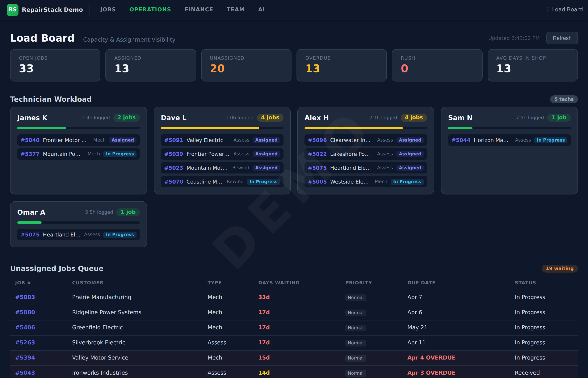The height and width of the screenshot is (378, 588).
Task: Go to the FINANCE section
Action: tap(199, 10)
